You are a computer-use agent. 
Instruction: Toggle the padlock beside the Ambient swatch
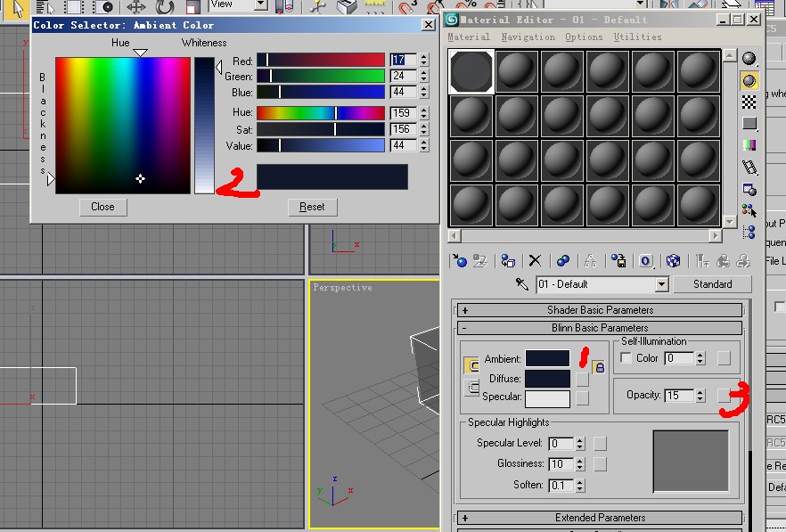[599, 368]
